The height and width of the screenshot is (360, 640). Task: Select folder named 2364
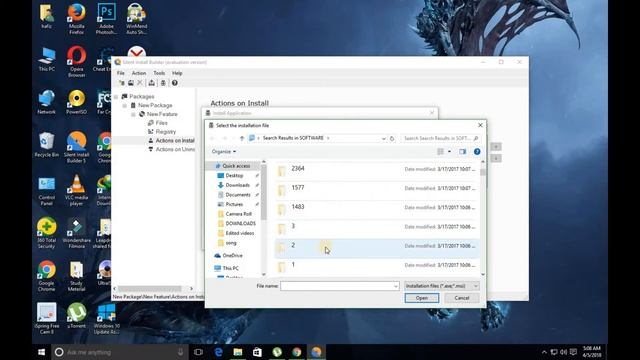377,171
